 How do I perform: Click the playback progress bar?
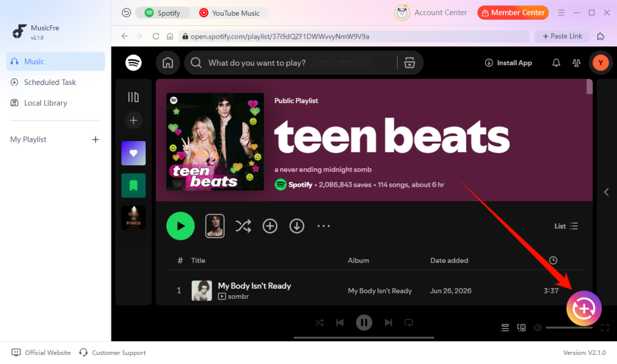pyautogui.click(x=364, y=337)
